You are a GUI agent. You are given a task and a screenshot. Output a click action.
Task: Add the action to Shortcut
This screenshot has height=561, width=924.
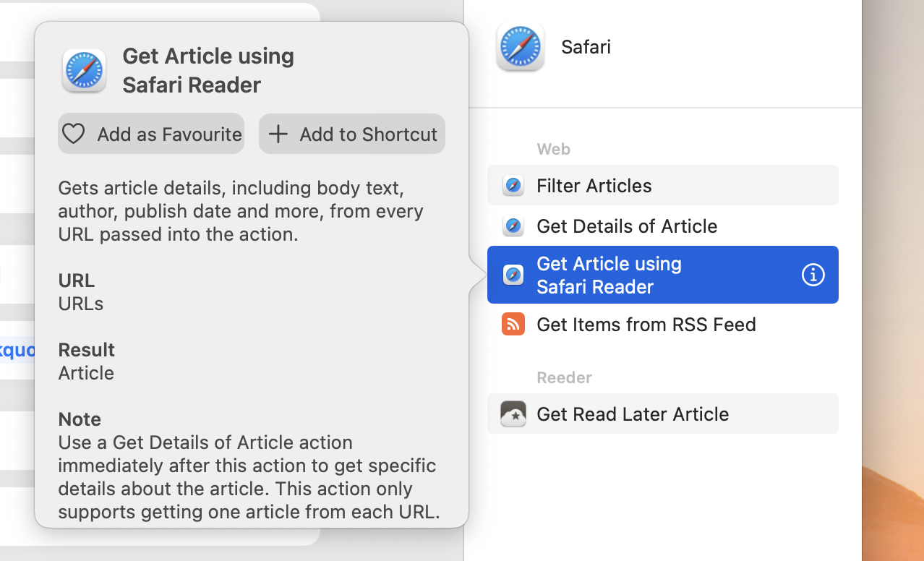352,134
